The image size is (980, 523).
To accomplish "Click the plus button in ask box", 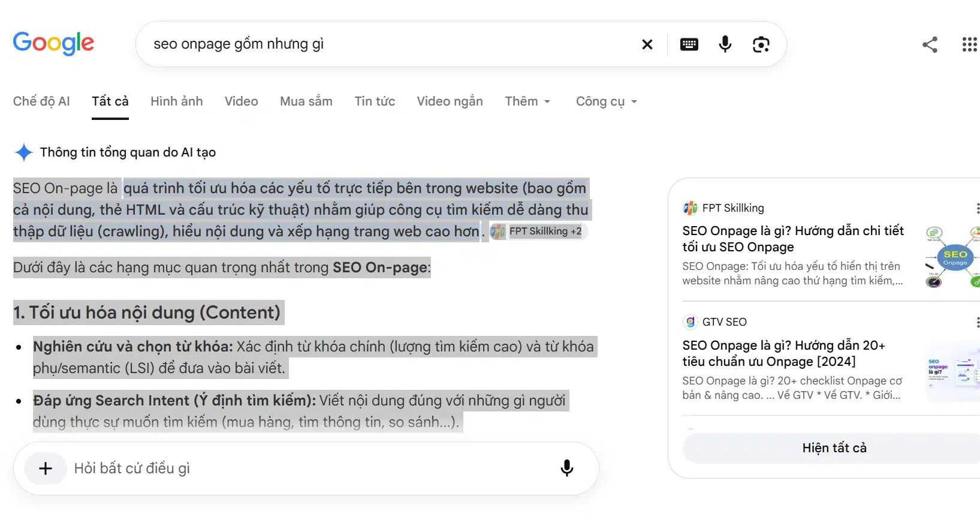I will tap(46, 468).
